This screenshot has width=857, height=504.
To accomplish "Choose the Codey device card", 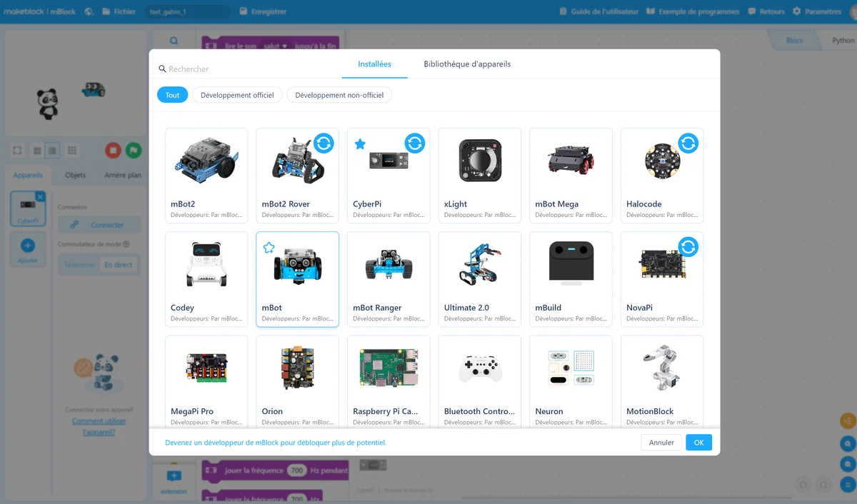I will pos(206,279).
